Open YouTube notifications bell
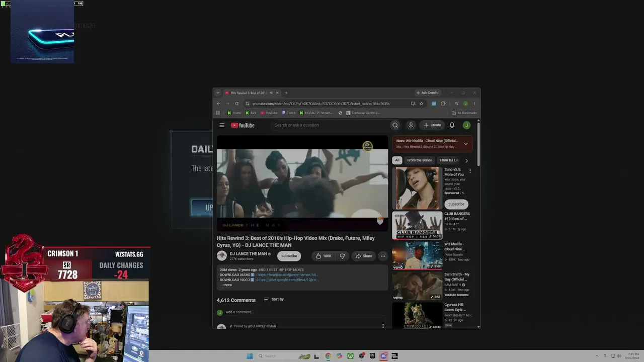The width and height of the screenshot is (644, 362). point(452,125)
